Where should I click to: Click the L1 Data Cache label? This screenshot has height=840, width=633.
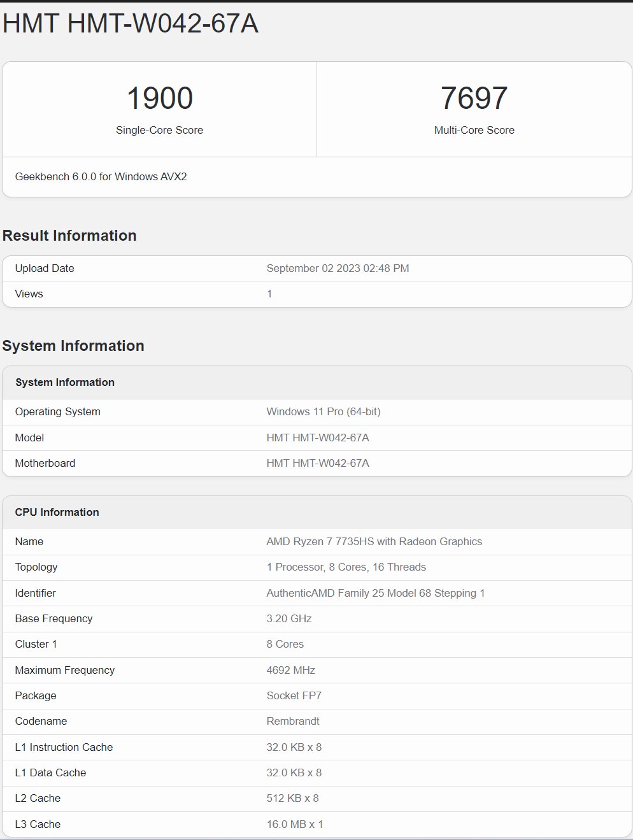point(51,772)
